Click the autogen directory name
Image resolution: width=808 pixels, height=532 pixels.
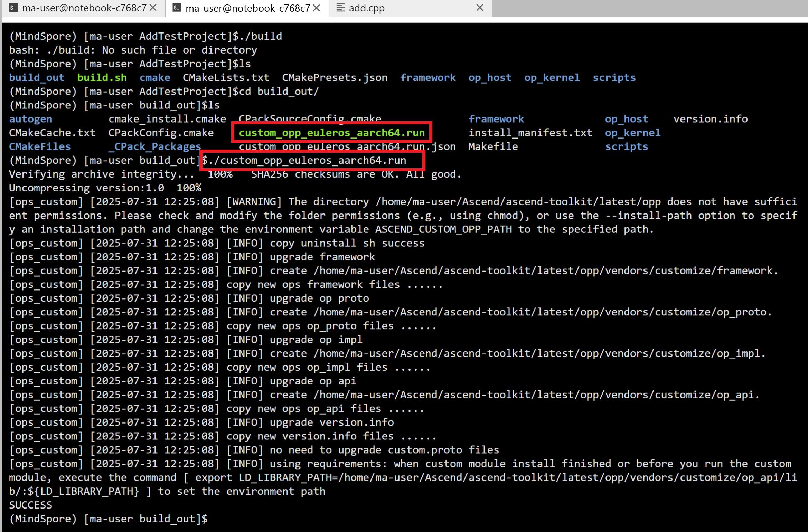pos(30,119)
